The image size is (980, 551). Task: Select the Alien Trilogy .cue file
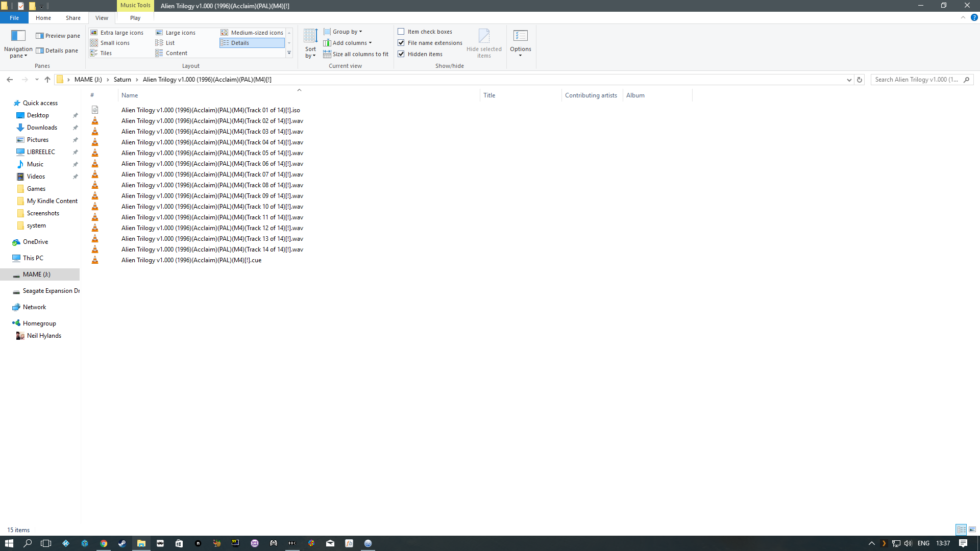point(191,260)
